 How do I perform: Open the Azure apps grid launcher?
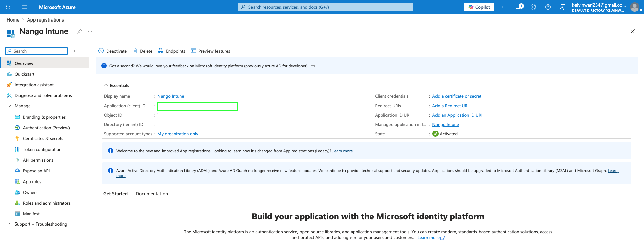(8, 7)
